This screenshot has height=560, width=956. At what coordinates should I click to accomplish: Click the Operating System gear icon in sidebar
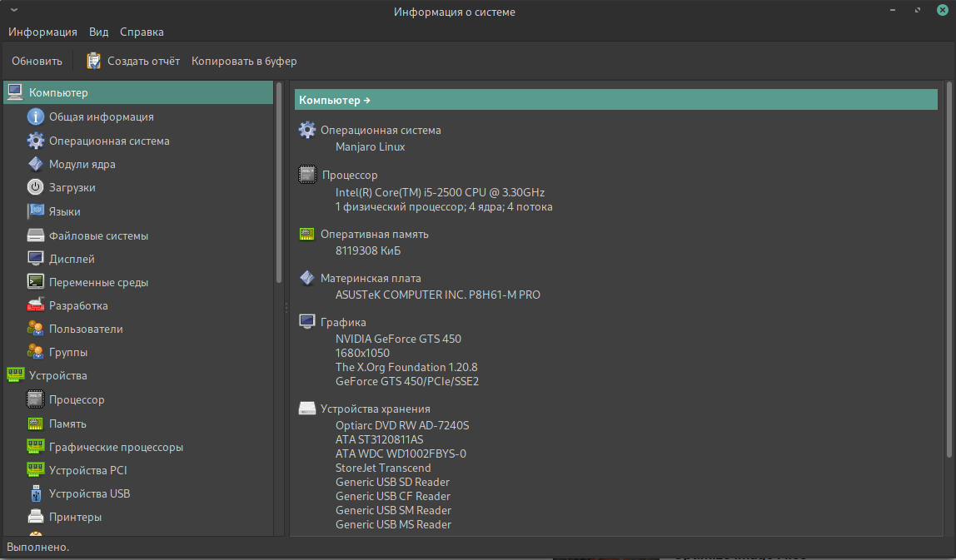(35, 141)
